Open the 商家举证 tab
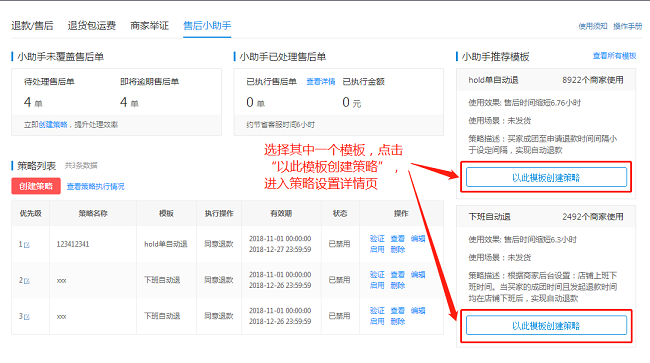 click(149, 26)
